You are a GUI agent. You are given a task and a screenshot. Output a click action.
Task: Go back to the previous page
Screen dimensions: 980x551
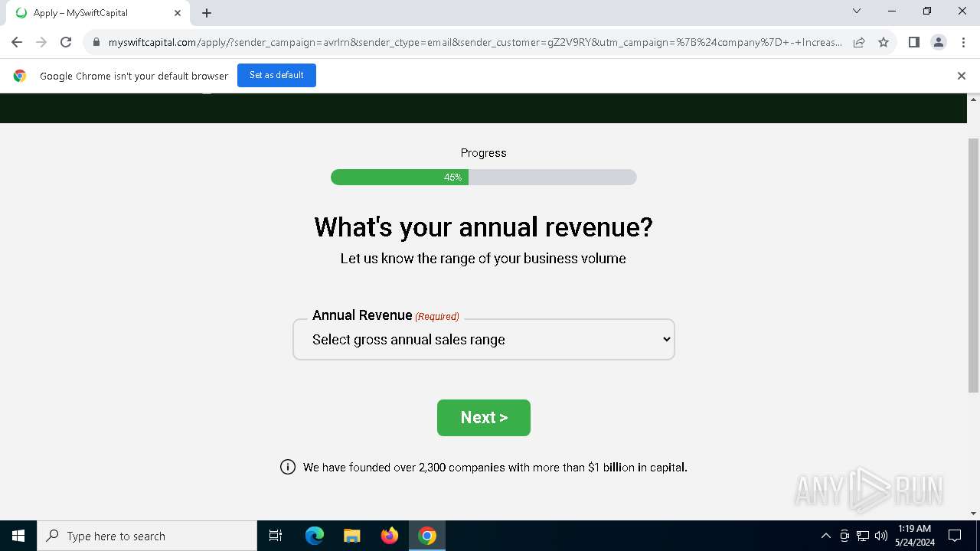click(x=17, y=42)
